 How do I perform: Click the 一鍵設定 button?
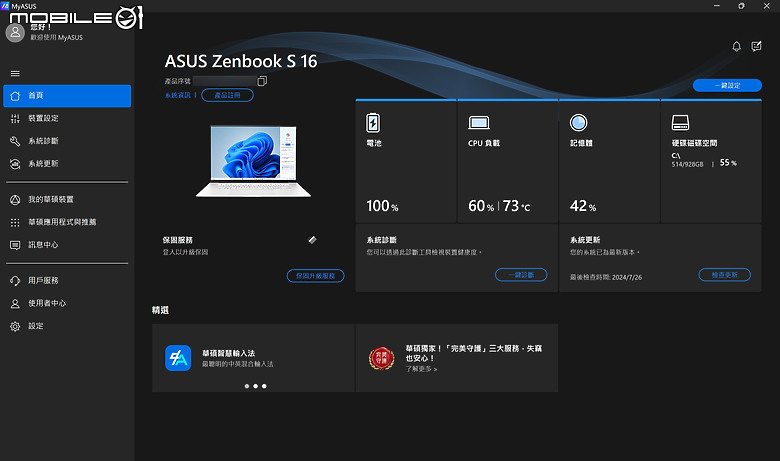click(727, 86)
